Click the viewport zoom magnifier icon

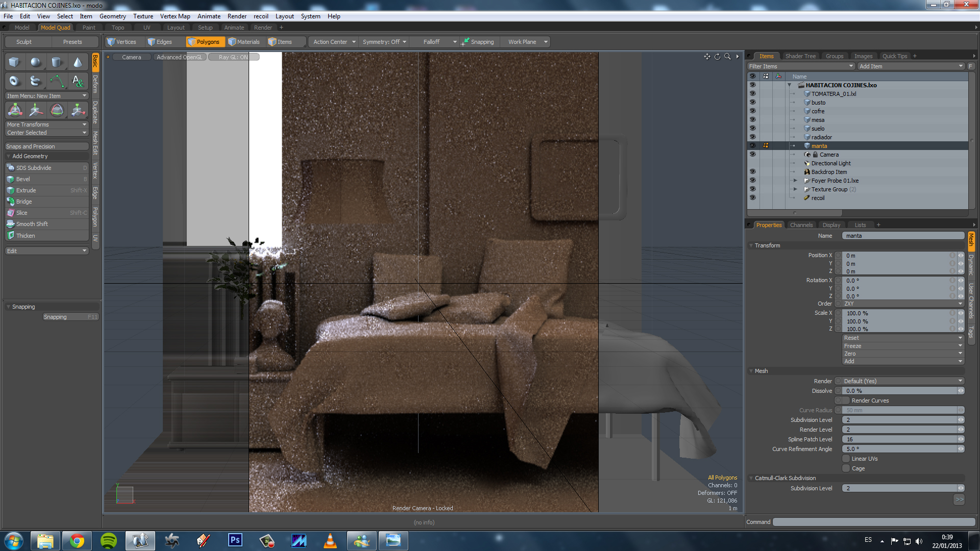coord(727,57)
